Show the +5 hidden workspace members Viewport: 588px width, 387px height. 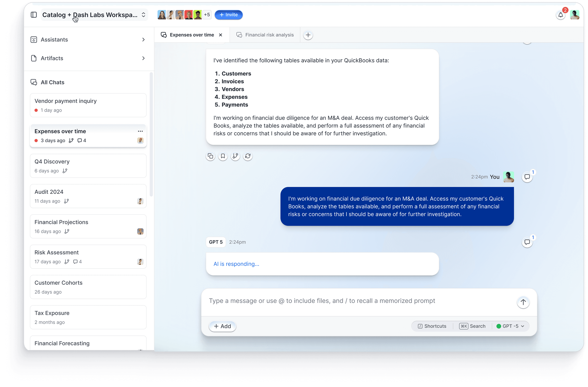[207, 15]
